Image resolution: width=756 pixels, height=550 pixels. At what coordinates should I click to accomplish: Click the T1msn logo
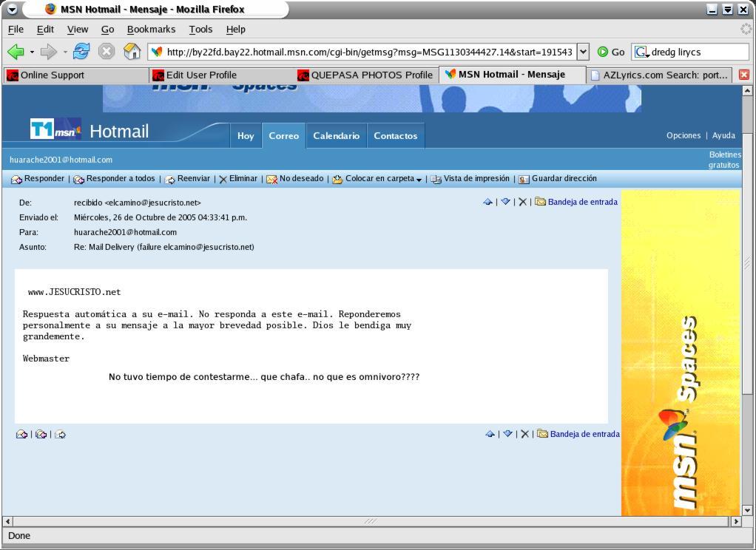point(55,129)
